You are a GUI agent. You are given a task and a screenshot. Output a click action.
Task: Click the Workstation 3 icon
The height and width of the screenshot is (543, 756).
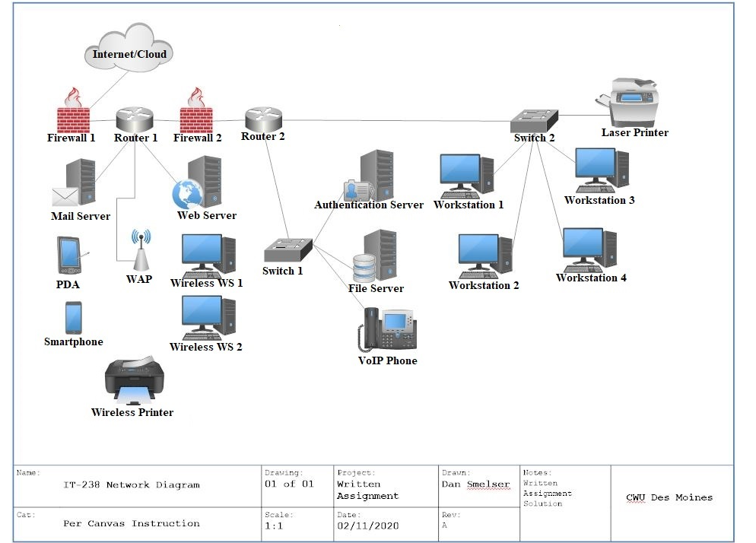pyautogui.click(x=599, y=169)
